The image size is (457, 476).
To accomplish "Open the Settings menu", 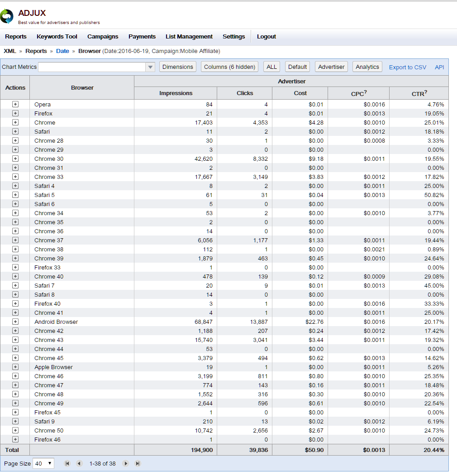I will [x=234, y=36].
